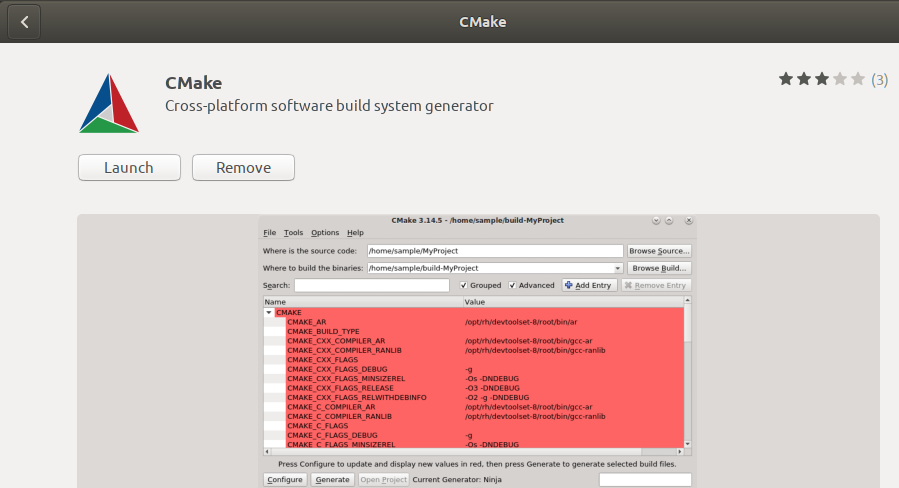Open the build binaries path dropdown
Viewport: 899px width, 488px height.
(x=618, y=268)
